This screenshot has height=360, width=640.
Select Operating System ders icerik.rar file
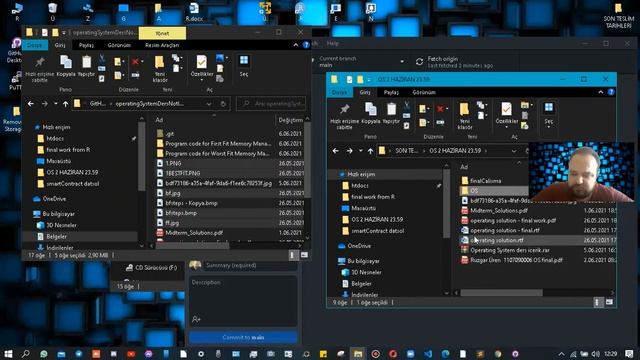[x=510, y=250]
